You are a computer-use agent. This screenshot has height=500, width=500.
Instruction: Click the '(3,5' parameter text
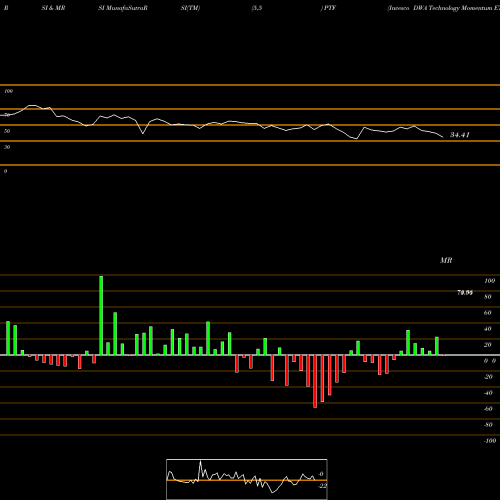coord(257,8)
